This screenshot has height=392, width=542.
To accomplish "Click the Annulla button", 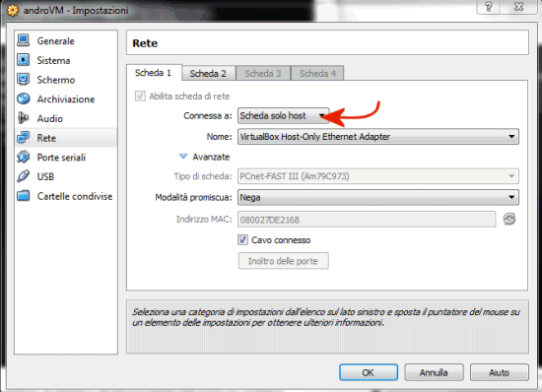I will click(x=434, y=372).
